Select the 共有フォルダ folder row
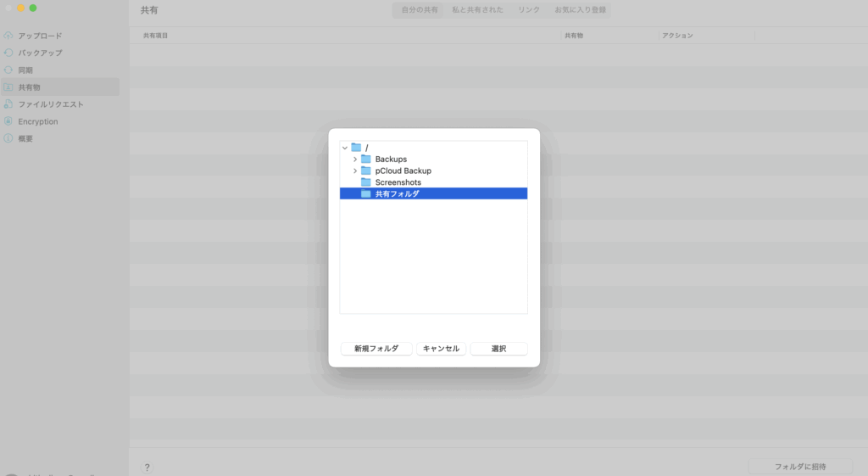868x476 pixels. pos(397,193)
